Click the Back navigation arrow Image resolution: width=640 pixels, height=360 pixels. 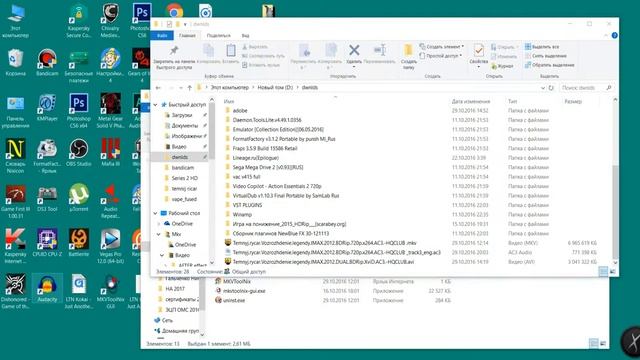coord(158,88)
